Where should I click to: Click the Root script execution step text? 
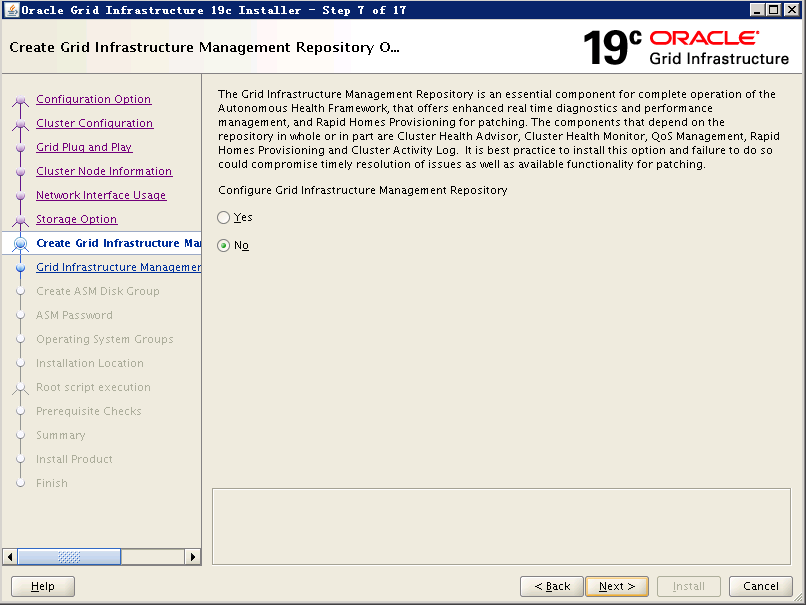pyautogui.click(x=93, y=387)
